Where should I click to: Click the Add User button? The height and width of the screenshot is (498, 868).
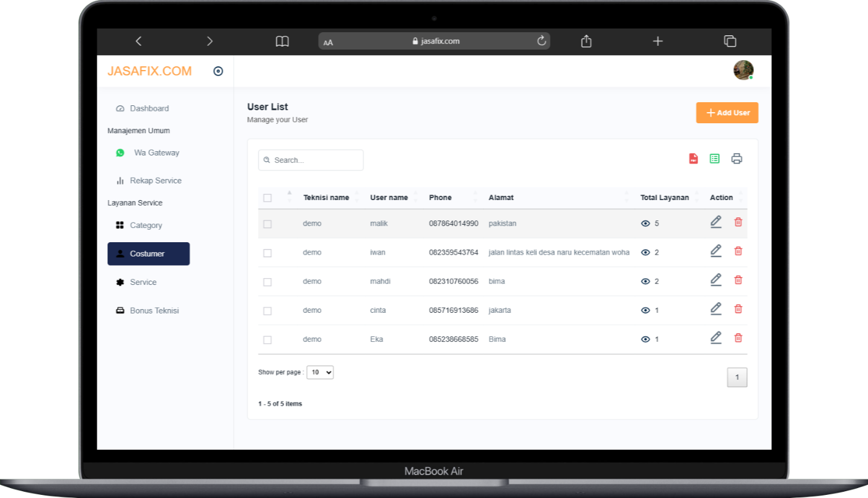[x=727, y=113]
